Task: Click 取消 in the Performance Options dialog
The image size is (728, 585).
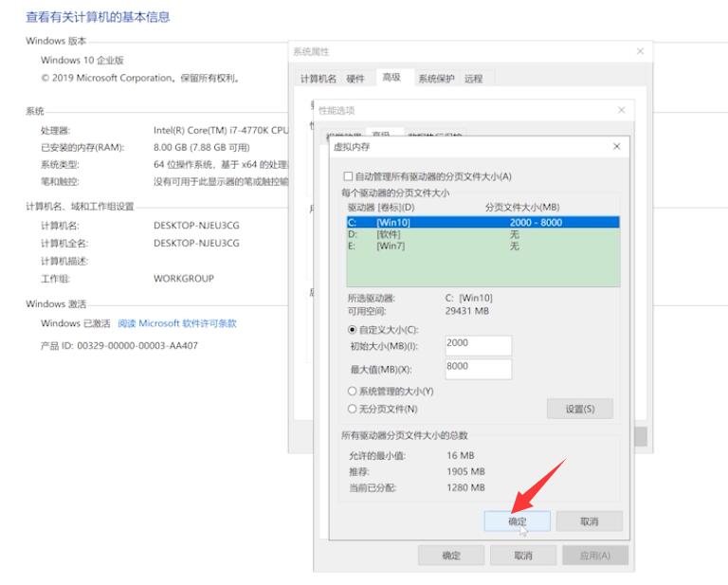Action: coord(523,556)
